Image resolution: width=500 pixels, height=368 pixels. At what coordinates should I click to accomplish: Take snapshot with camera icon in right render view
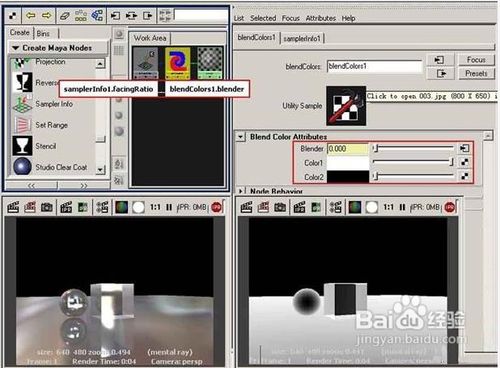[280, 207]
